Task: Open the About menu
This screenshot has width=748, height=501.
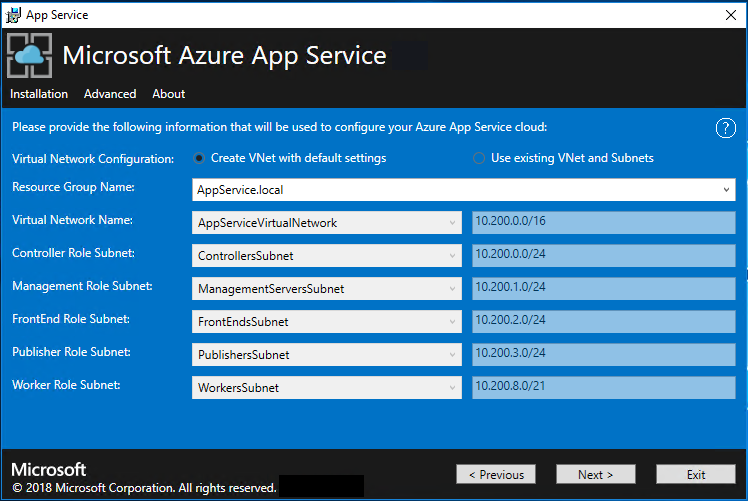Action: (169, 94)
